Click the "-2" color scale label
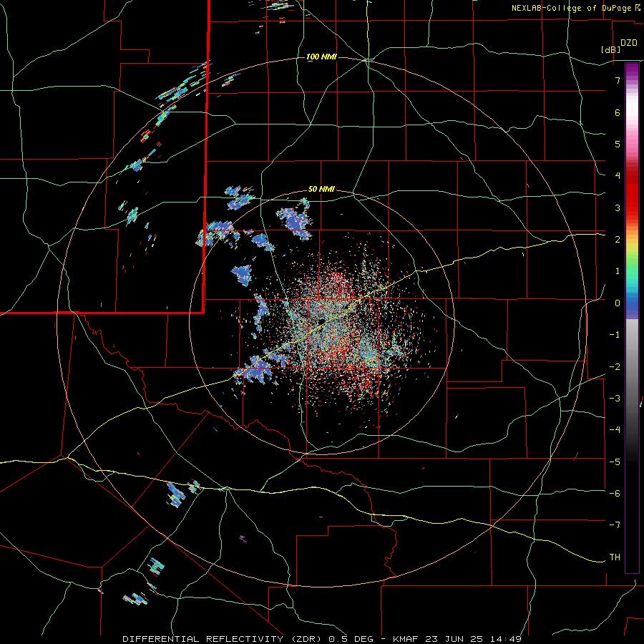Screen dimensions: 644x644 click(615, 367)
